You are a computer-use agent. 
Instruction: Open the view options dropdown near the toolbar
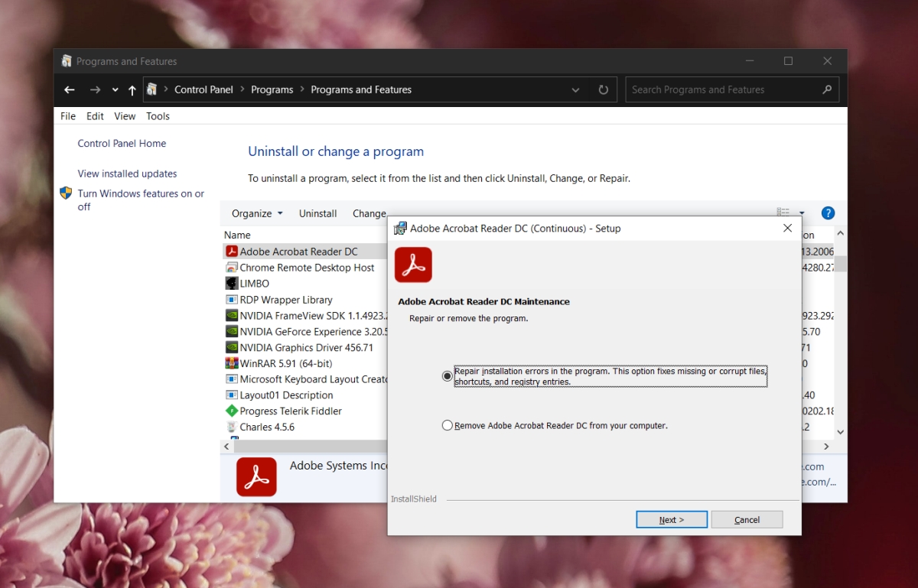(801, 213)
